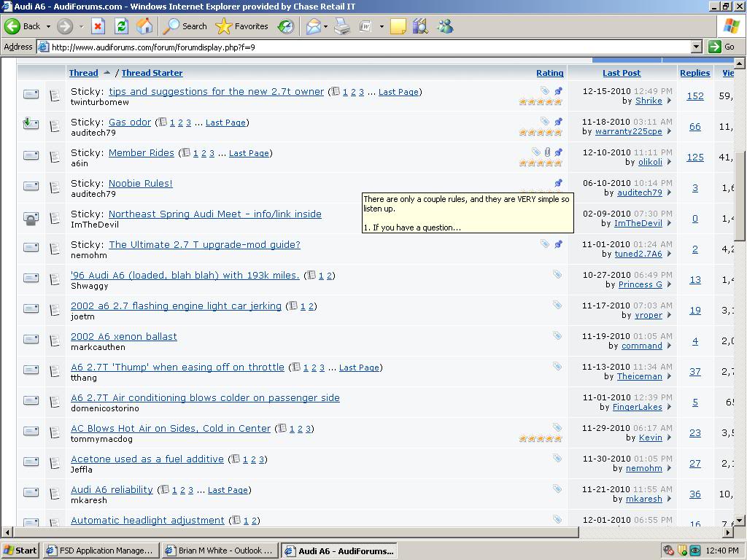
Task: Click the system tray clock showing 12:40 PM
Action: click(x=722, y=551)
